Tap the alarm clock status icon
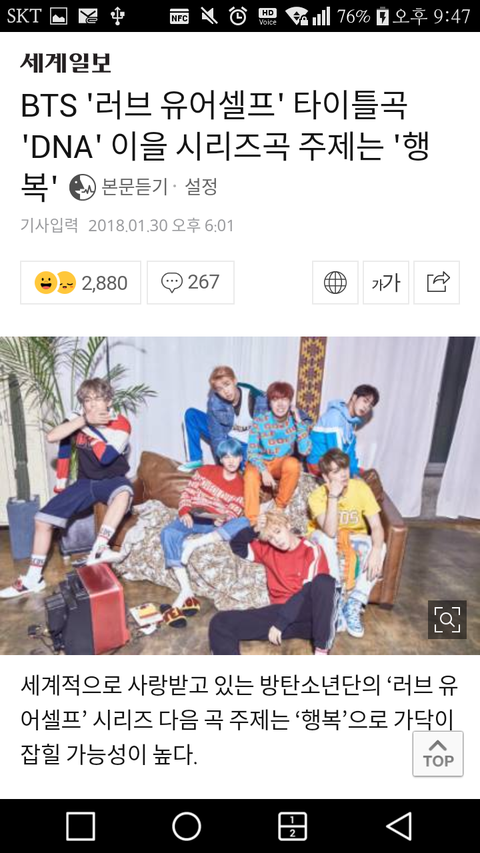480x853 pixels. [237, 16]
